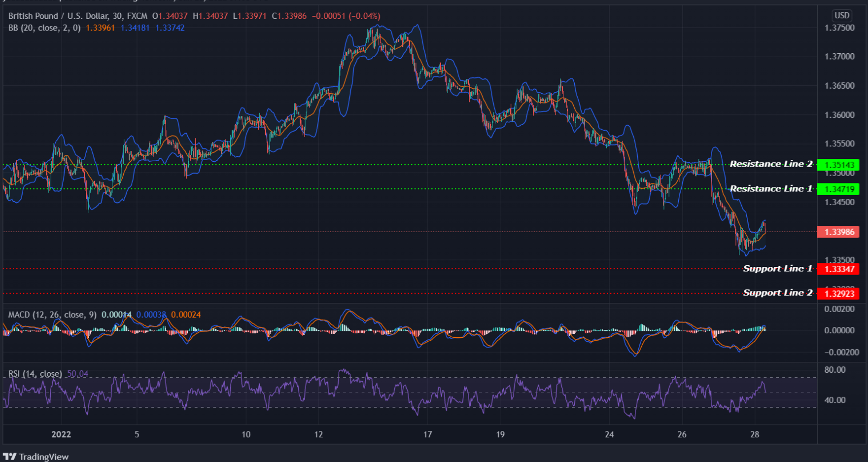Click the green Resistance Line 2 price tag 1.35143
Image resolution: width=868 pixels, height=462 pixels.
840,164
